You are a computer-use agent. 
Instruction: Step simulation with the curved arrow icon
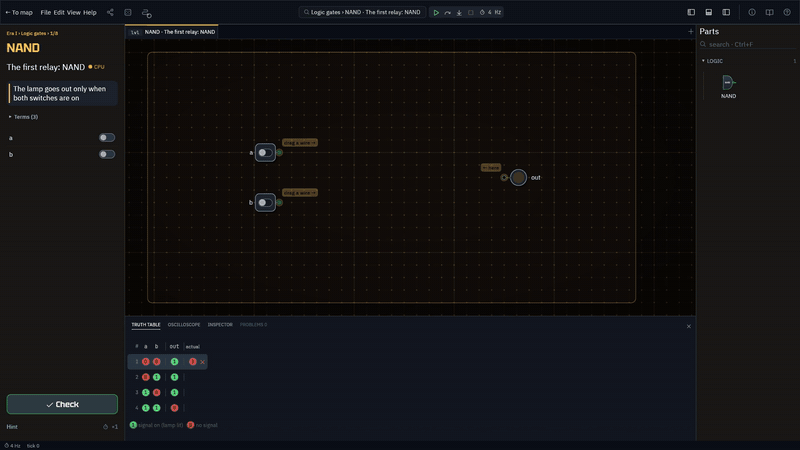pos(447,12)
